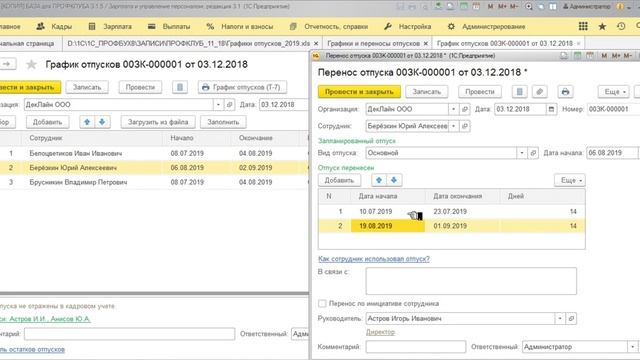The image size is (640, 360).
Task: Print График отпусков (Т-7)
Action: pyautogui.click(x=242, y=87)
